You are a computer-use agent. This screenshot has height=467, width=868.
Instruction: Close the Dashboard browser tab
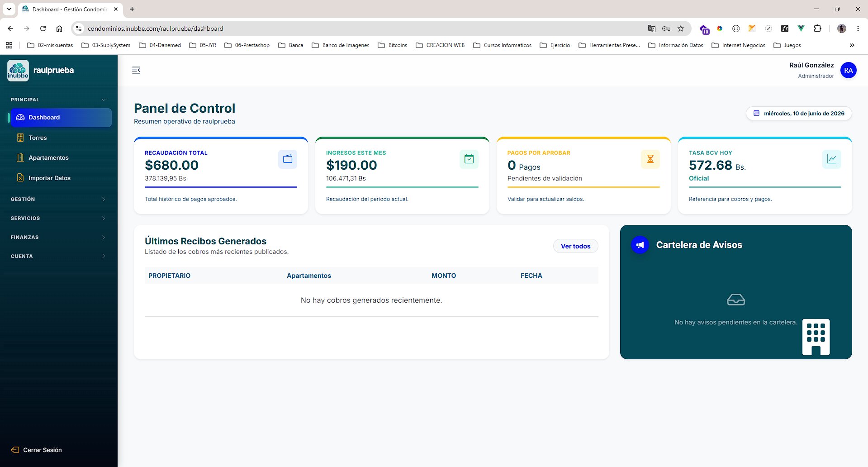116,9
